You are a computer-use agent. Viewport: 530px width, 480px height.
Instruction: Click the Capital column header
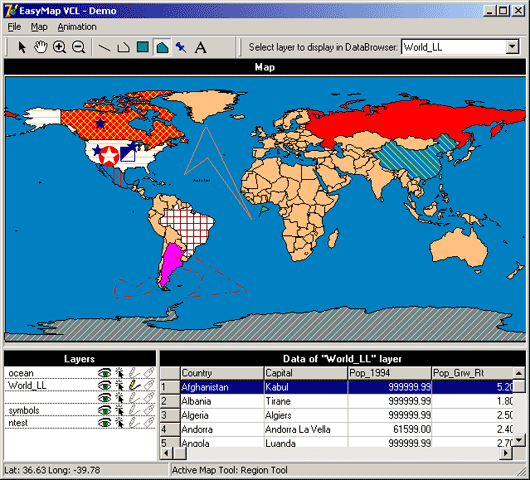tap(306, 373)
